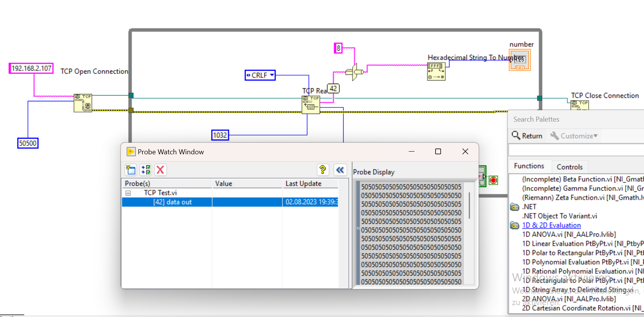644x317 pixels.
Task: Click the String Subset function node
Action: pos(354,72)
